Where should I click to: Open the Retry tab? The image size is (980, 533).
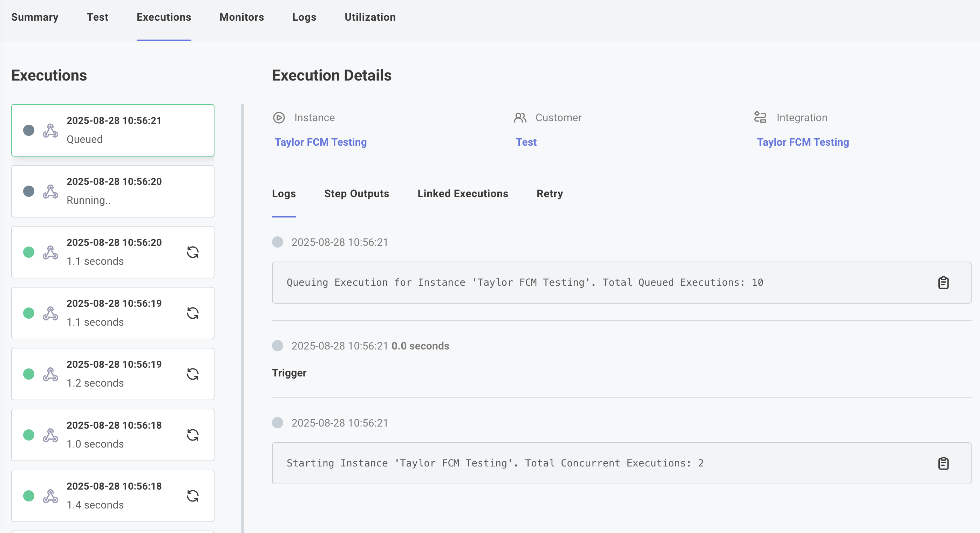pos(549,194)
